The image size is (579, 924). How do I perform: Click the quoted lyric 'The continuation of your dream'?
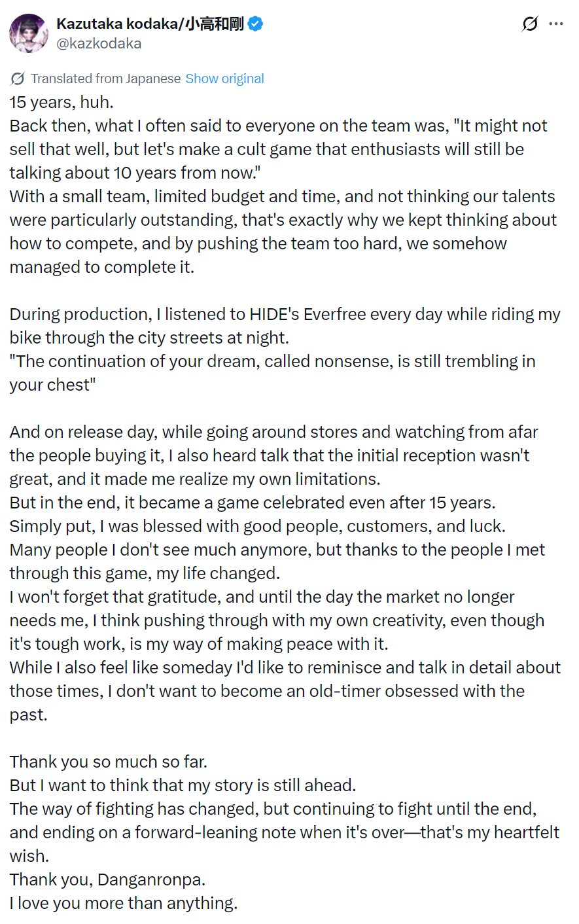pyautogui.click(x=272, y=373)
